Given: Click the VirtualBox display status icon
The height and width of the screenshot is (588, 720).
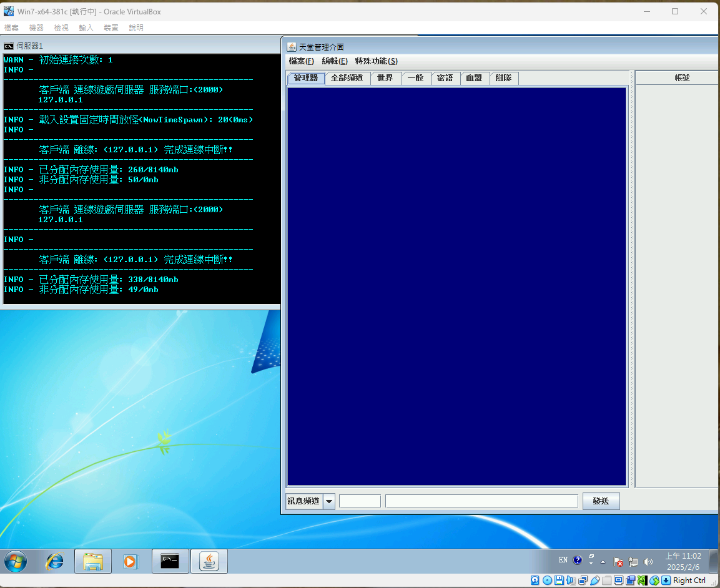Looking at the screenshot, I should pos(618,580).
